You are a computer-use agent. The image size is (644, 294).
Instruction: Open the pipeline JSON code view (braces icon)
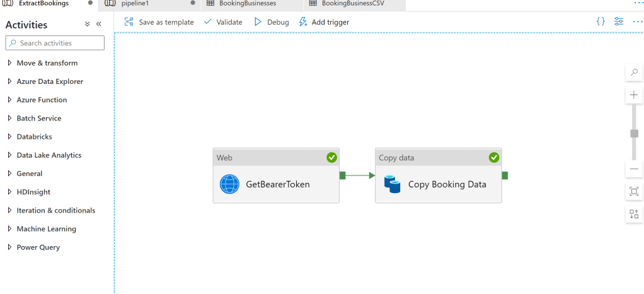point(601,22)
